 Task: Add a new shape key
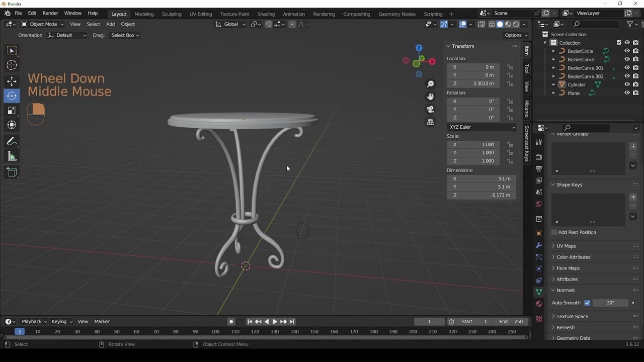coord(633,197)
